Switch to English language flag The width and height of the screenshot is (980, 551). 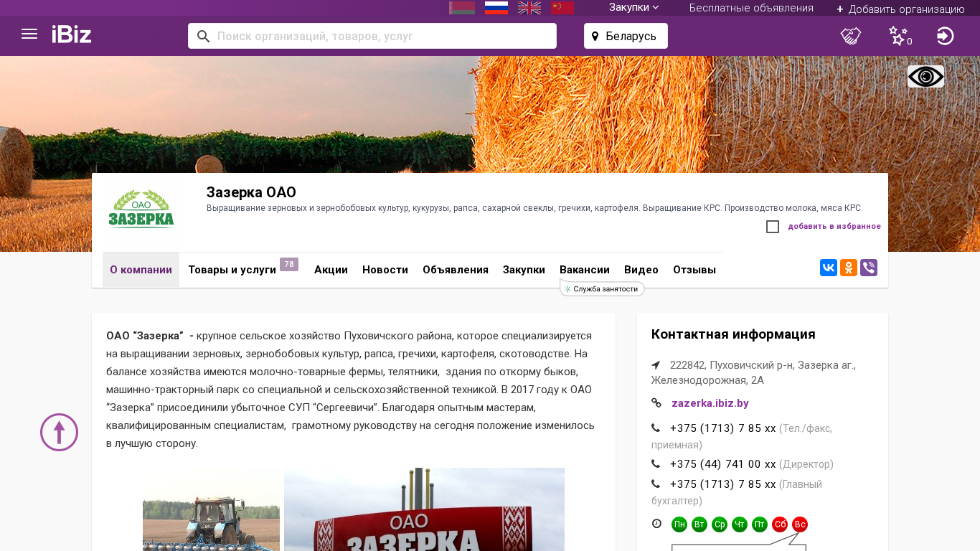pos(529,7)
